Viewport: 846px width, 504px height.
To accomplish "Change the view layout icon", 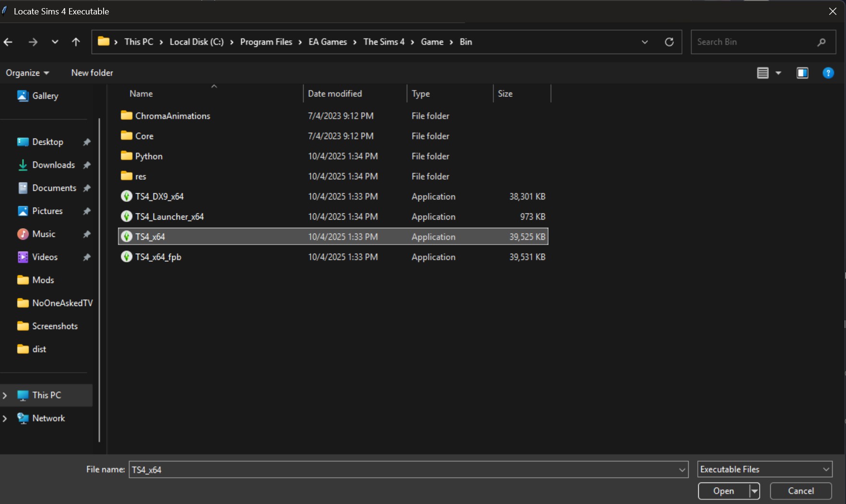I will [x=763, y=73].
